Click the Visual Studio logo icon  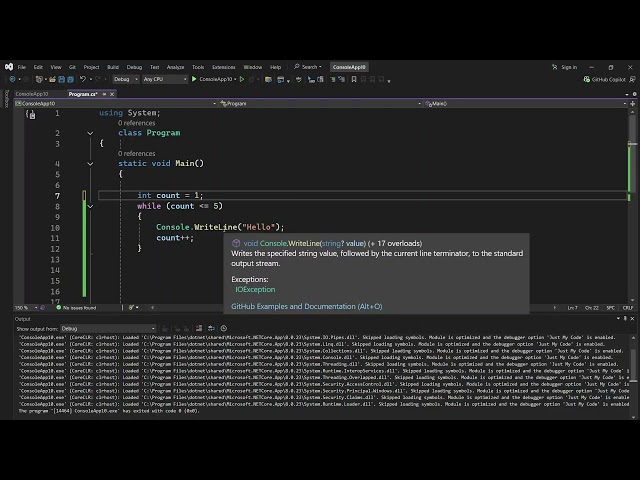tap(9, 67)
